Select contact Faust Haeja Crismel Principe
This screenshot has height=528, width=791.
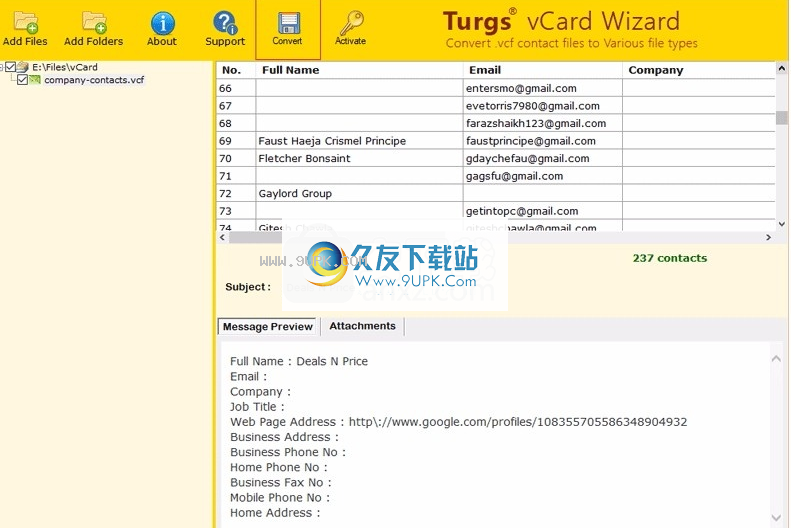(x=332, y=141)
